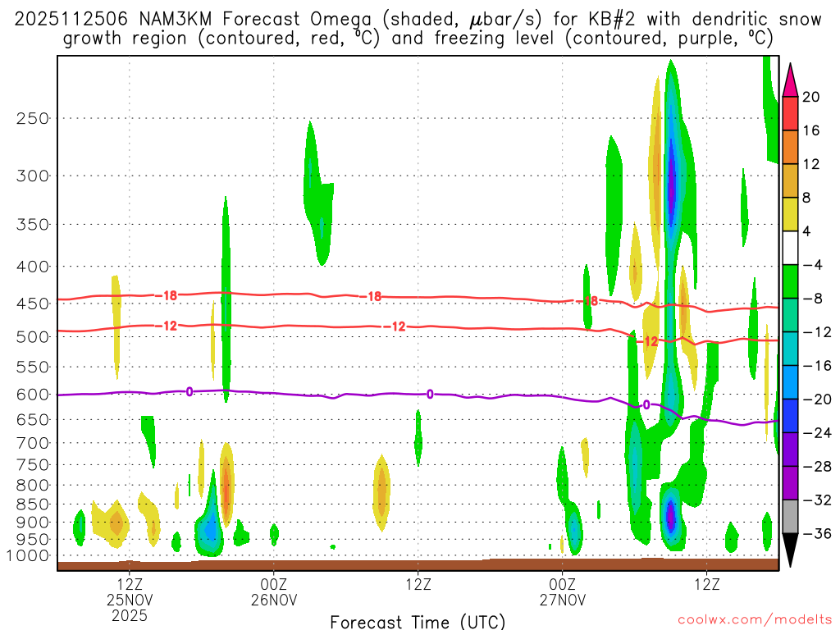
Task: Click the orange color swatch between 12 and 16
Action: (790, 147)
